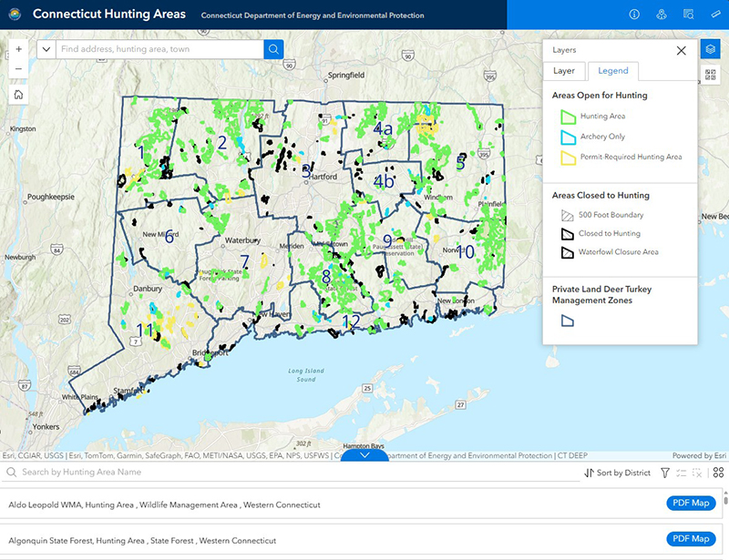Screen dimensions: 729x560
Task: Open the basemap gallery grid icon
Action: click(x=711, y=76)
